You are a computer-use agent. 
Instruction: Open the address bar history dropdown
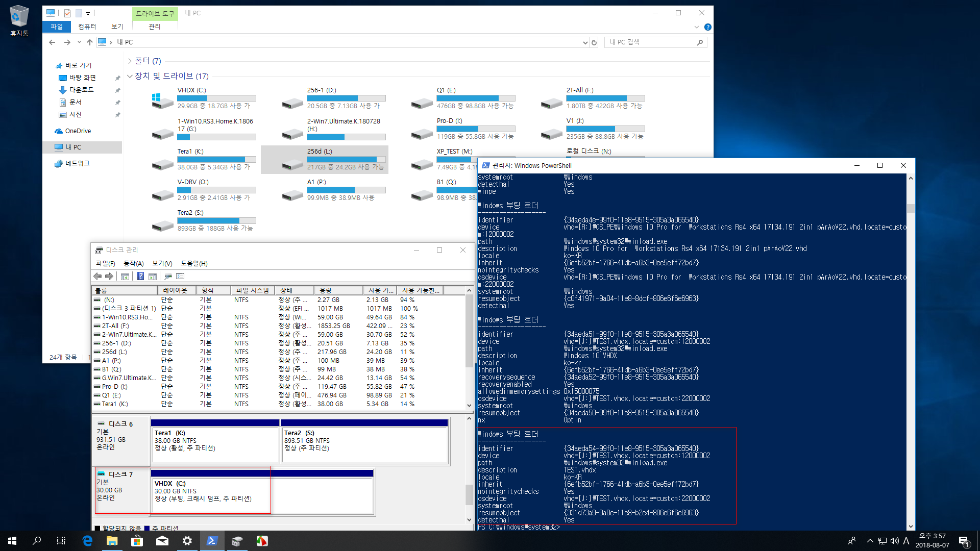[x=585, y=43]
